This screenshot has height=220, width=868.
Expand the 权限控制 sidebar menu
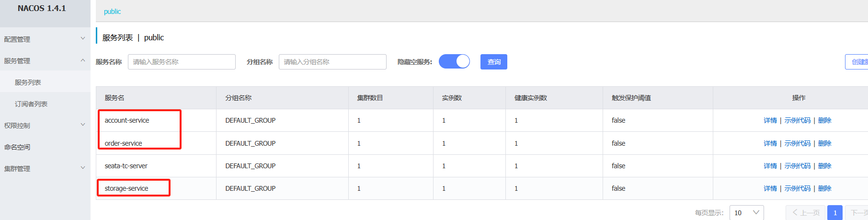coord(43,126)
